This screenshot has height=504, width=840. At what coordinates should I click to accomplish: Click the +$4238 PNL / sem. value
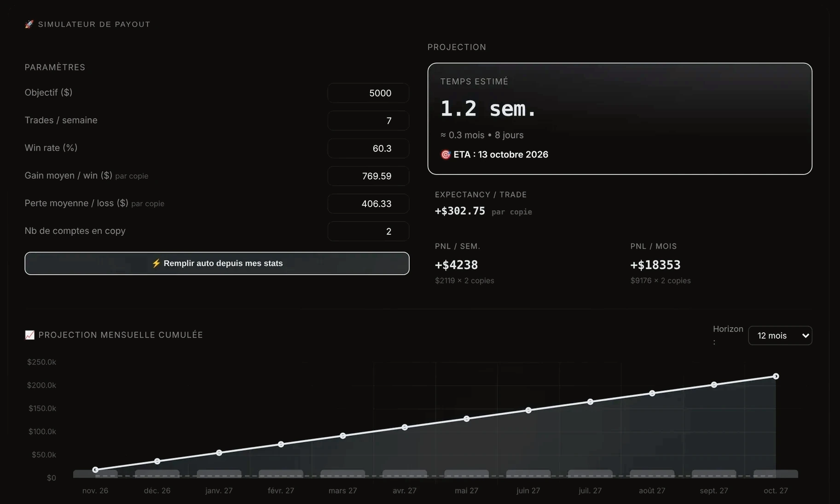[456, 265]
